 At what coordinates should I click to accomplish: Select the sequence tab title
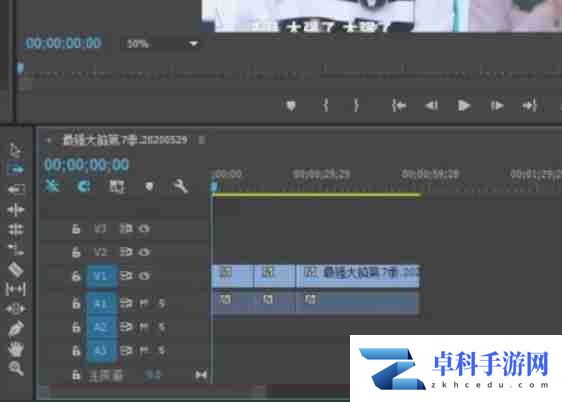tap(125, 139)
